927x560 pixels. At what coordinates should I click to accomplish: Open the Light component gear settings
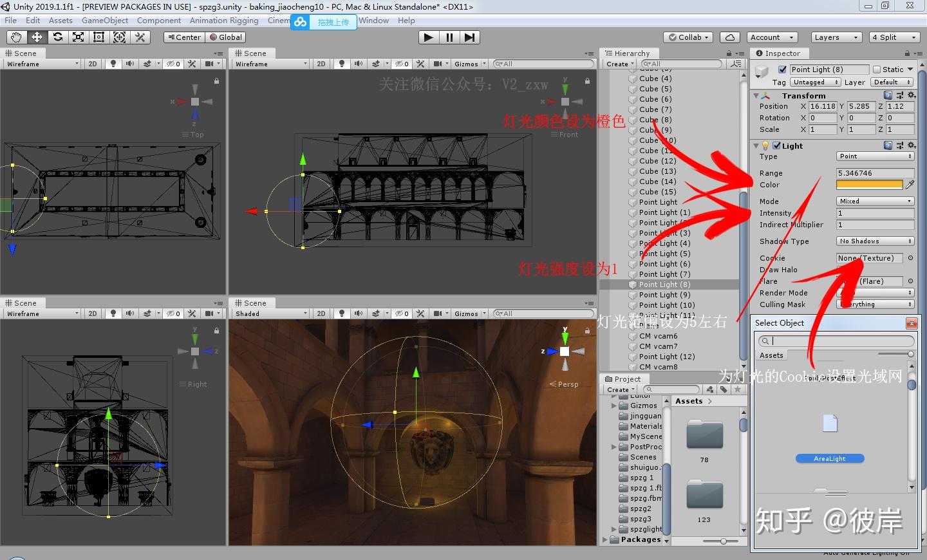912,146
